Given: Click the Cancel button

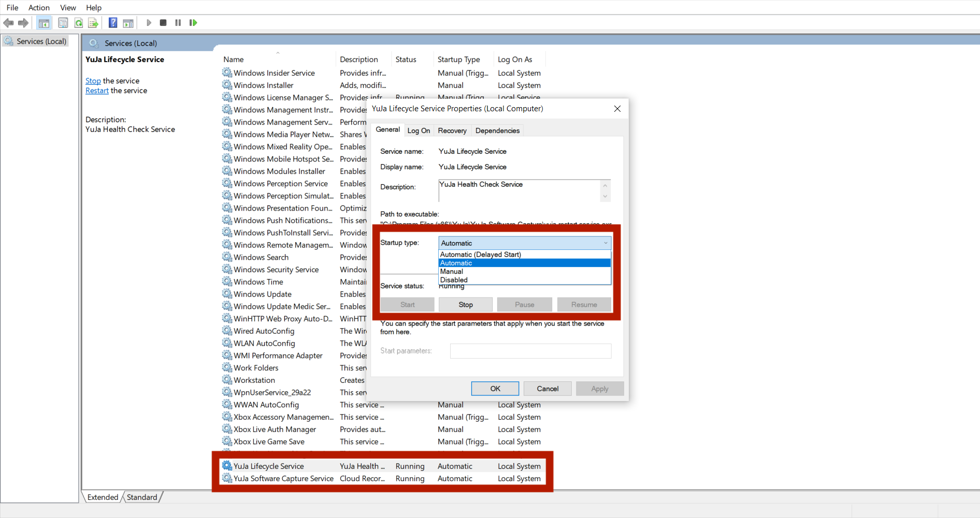Looking at the screenshot, I should point(547,389).
